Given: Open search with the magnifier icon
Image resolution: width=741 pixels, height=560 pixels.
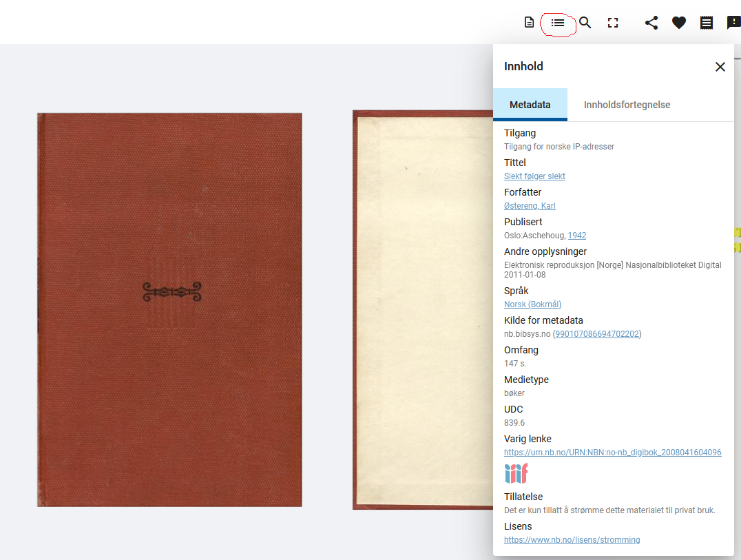Looking at the screenshot, I should click(585, 23).
